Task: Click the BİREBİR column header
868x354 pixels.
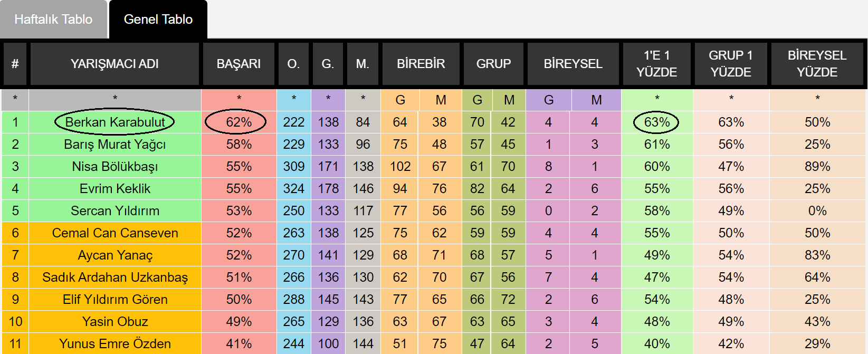Action: click(x=421, y=64)
